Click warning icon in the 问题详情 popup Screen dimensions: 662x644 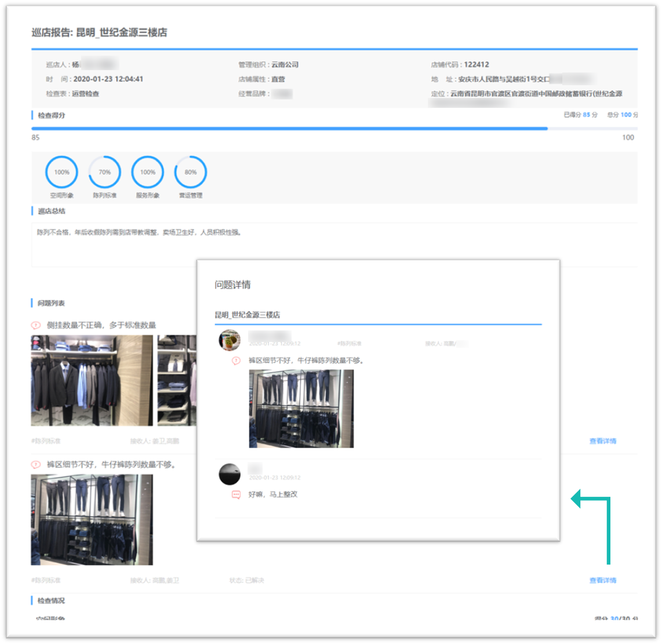[236, 361]
